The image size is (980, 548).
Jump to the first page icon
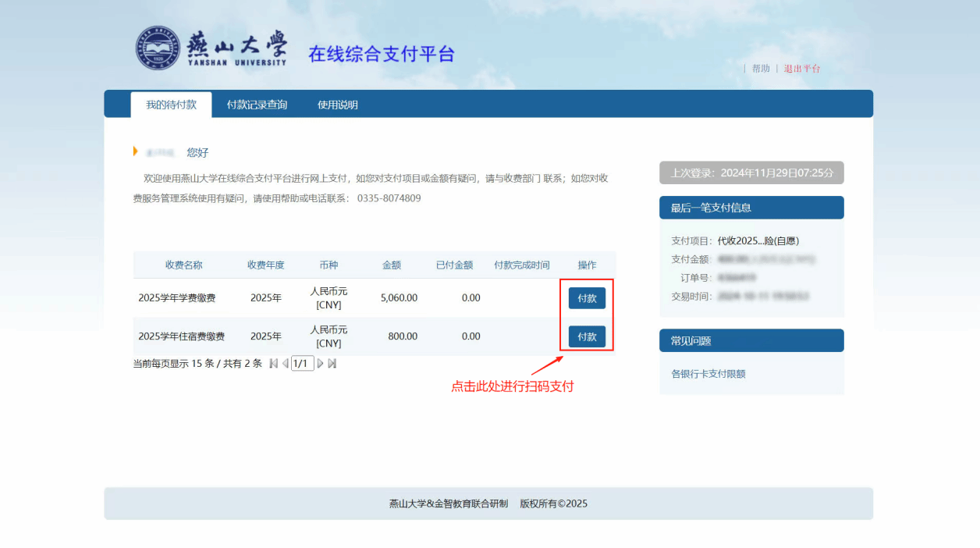273,363
